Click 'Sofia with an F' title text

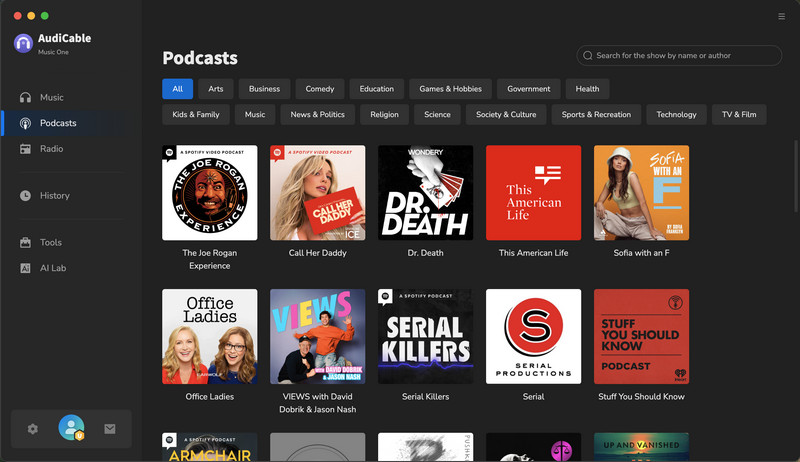(641, 253)
